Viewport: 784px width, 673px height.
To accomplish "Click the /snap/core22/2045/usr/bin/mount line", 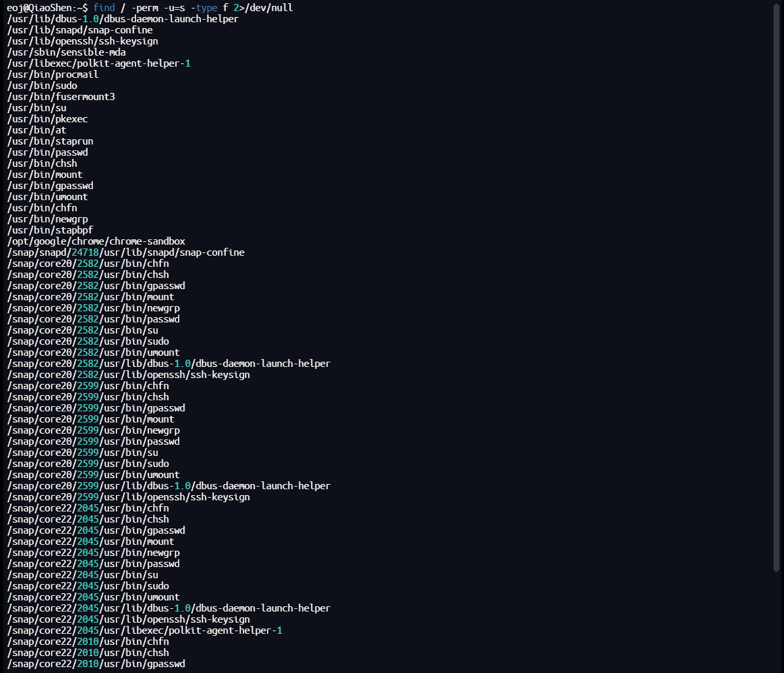I will point(90,542).
